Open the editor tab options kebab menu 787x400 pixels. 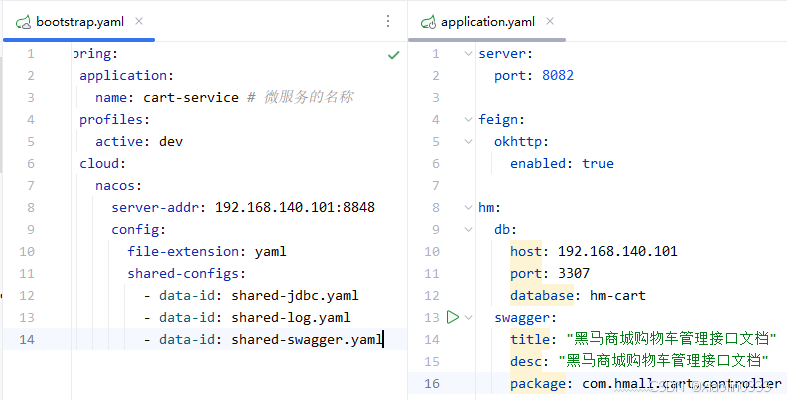point(388,21)
